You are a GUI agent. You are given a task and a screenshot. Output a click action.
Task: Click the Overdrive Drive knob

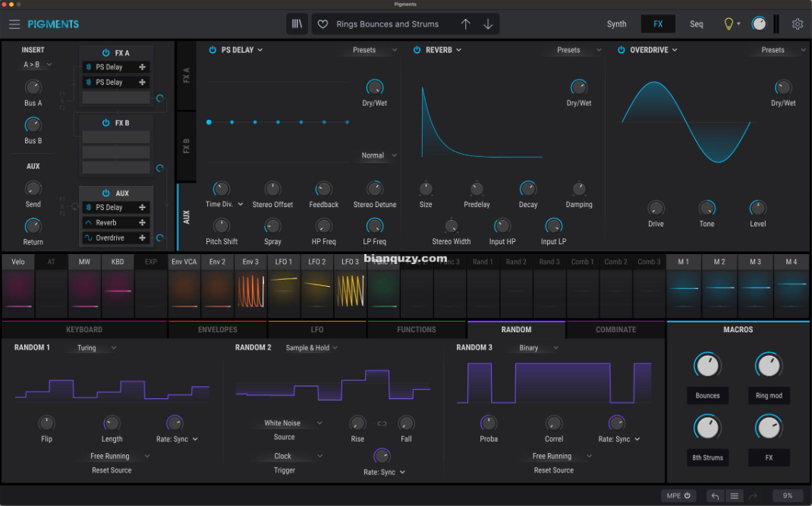[656, 208]
